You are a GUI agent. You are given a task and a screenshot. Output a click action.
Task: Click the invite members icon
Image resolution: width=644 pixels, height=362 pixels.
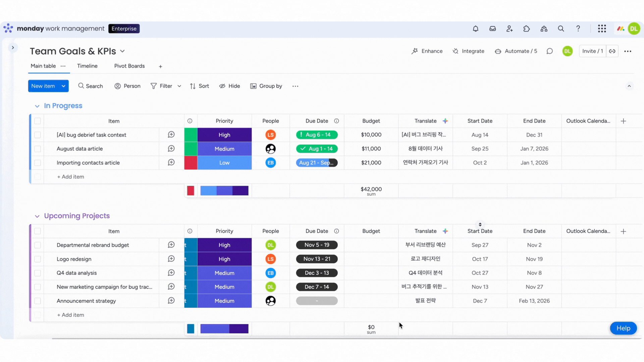(x=509, y=29)
